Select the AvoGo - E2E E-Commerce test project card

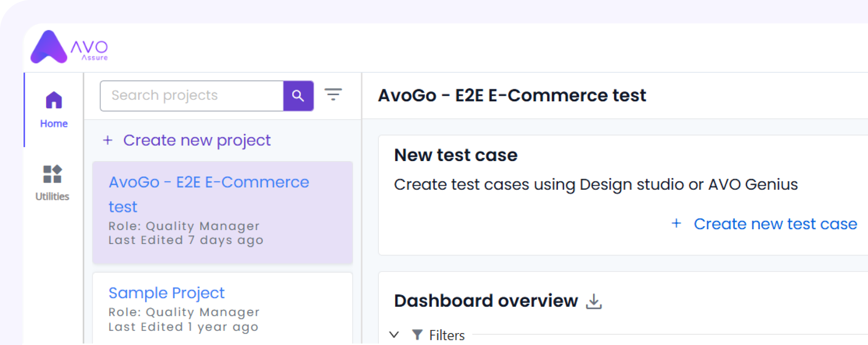[223, 213]
